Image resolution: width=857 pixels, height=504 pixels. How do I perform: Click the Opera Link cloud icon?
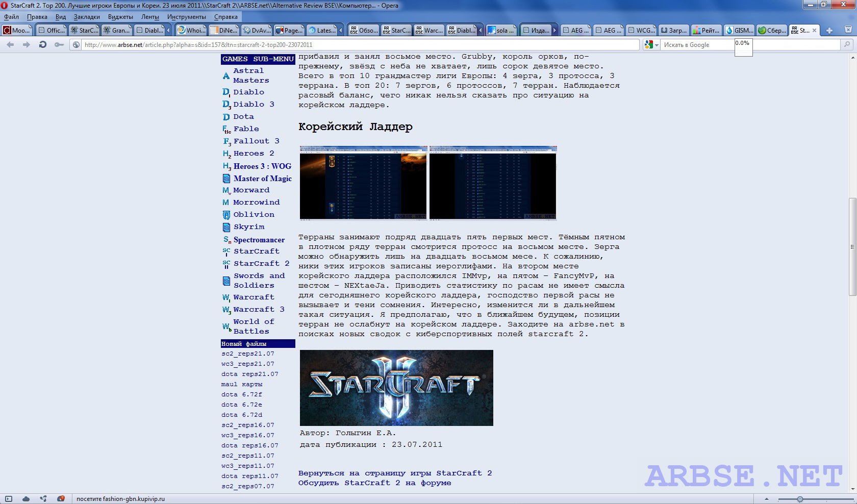pos(26,499)
